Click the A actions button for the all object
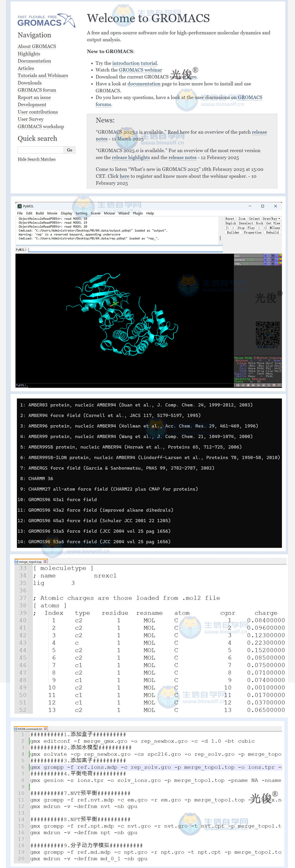Image resolution: width=295 pixels, height=868 pixels. (265, 256)
